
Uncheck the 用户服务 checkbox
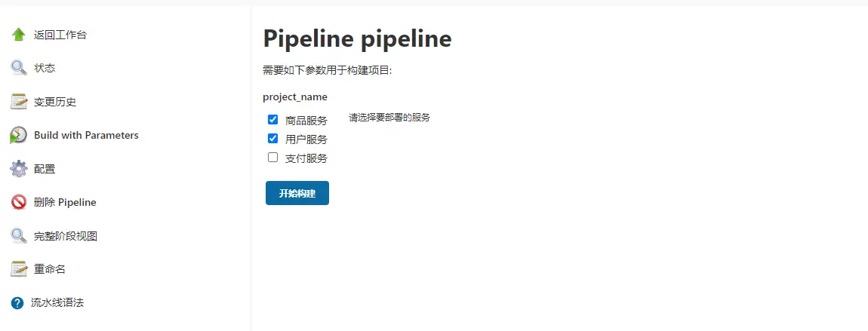pyautogui.click(x=273, y=138)
